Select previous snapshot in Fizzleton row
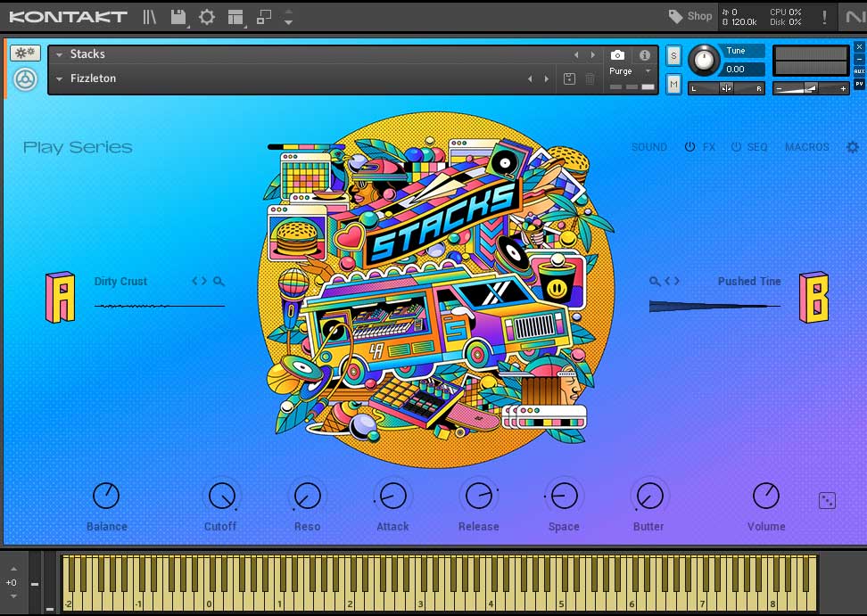867x616 pixels. (x=530, y=79)
